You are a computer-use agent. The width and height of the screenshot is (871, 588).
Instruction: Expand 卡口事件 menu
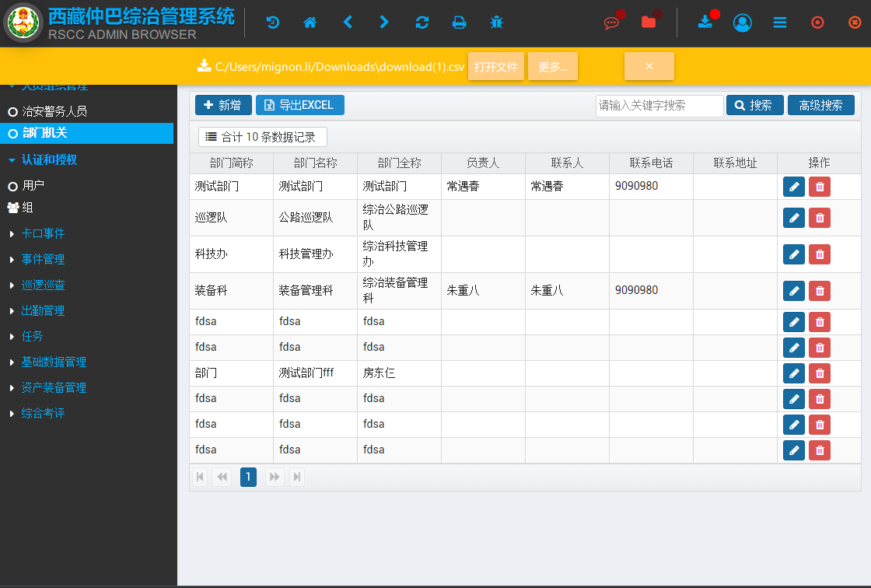pyautogui.click(x=43, y=233)
